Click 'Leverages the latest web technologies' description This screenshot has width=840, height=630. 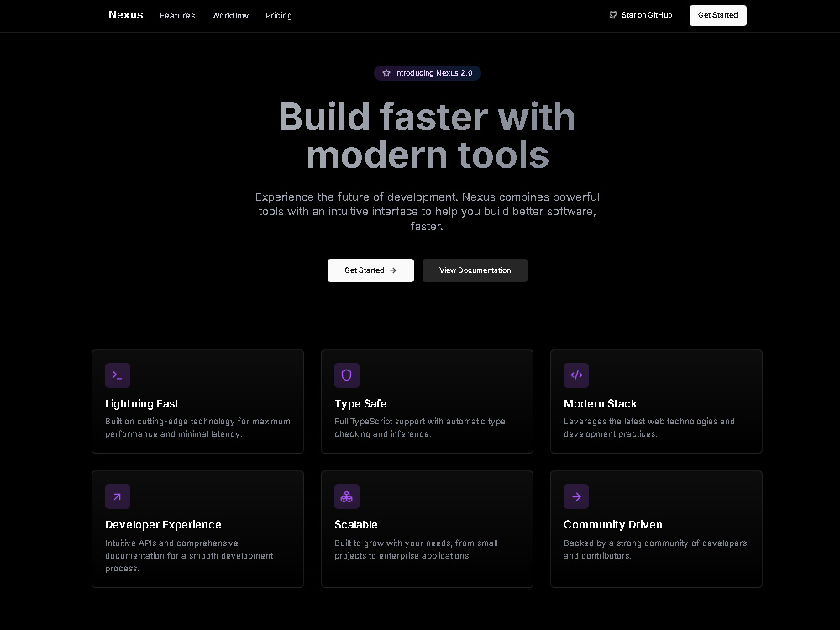[648, 428]
